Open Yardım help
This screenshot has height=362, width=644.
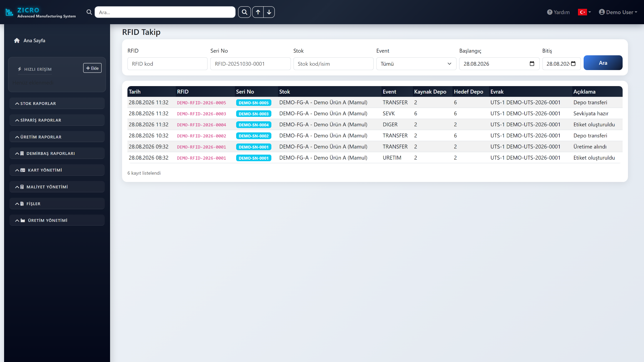(558, 12)
